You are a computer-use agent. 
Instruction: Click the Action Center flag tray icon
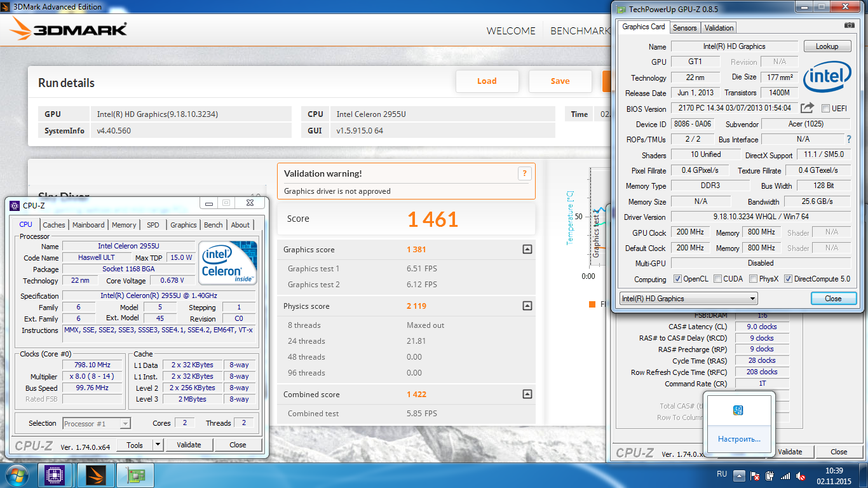coord(755,475)
